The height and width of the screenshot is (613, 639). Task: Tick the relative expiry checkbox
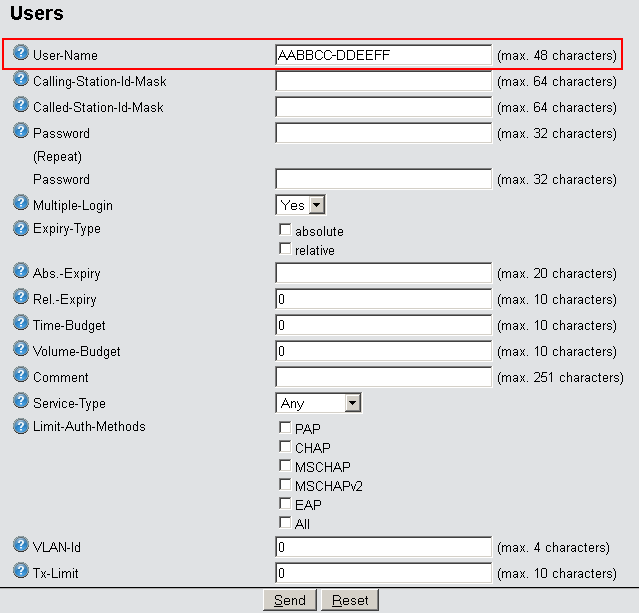click(x=285, y=249)
